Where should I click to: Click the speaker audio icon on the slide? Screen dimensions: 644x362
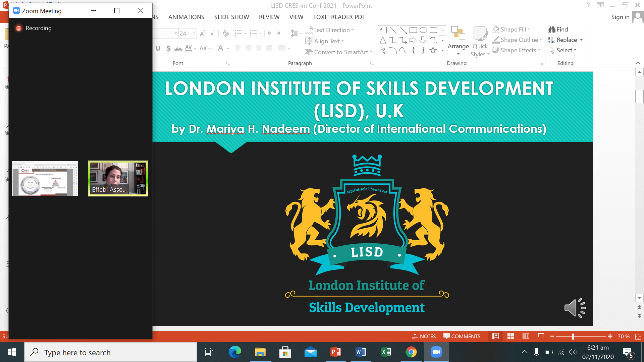tap(575, 307)
